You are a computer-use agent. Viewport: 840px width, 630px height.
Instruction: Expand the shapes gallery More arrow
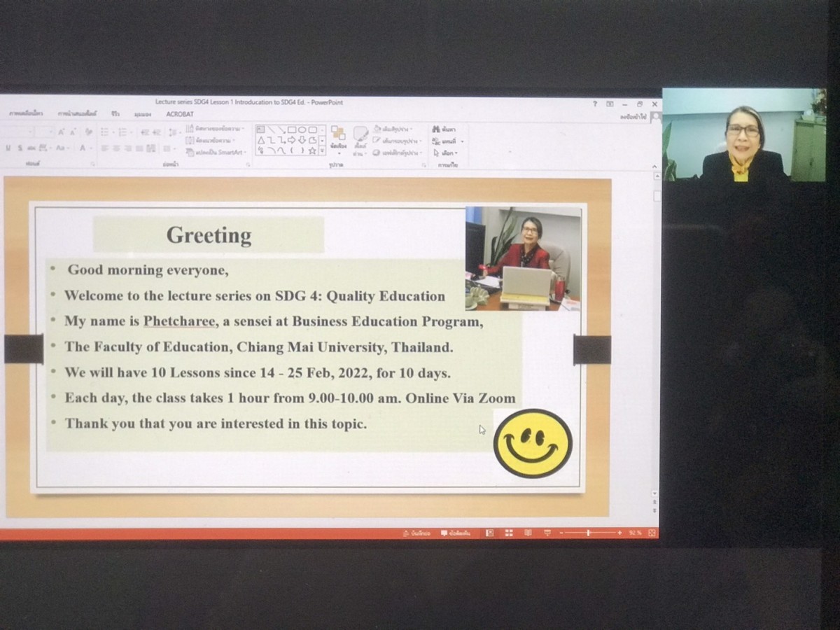point(322,150)
